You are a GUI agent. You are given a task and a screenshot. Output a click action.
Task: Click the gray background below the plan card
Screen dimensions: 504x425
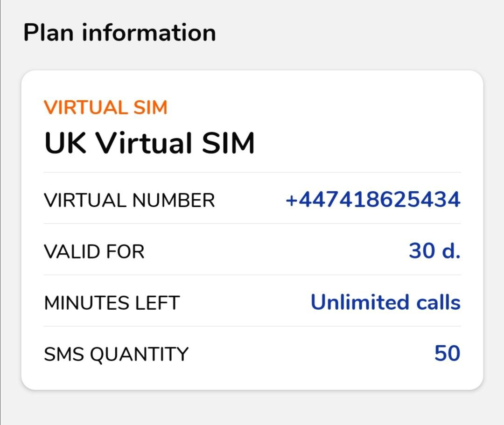[x=252, y=408]
